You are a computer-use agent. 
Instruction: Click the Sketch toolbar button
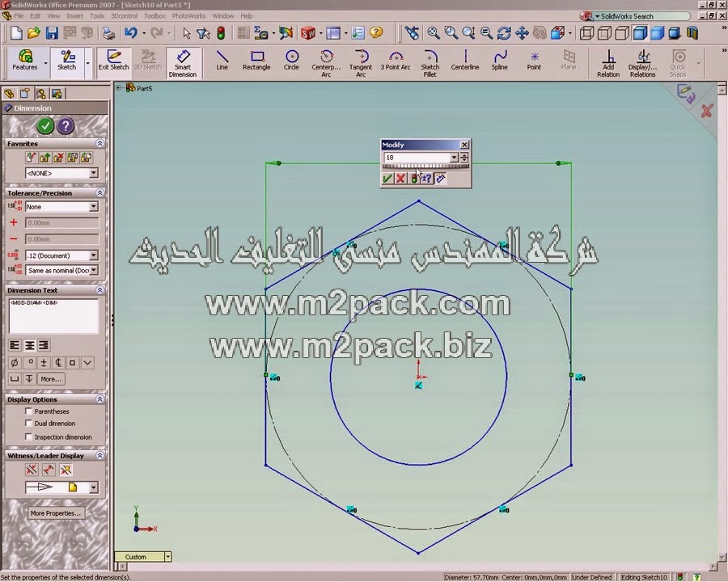(x=67, y=61)
